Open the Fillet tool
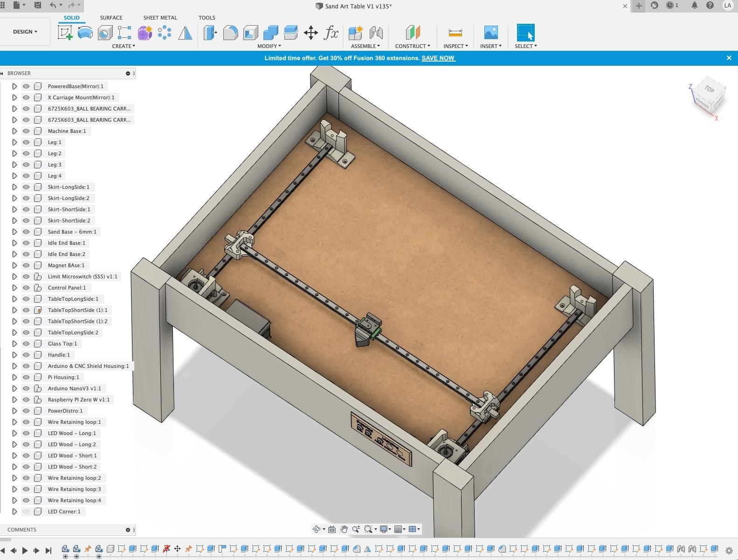 click(230, 33)
